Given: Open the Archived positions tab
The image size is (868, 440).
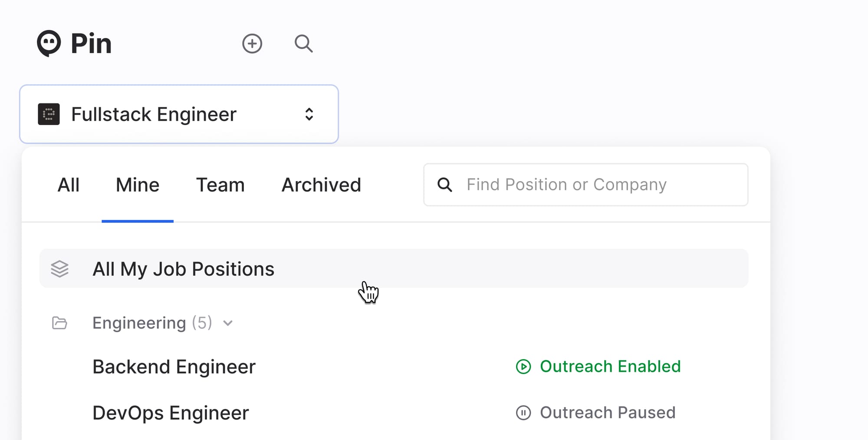Looking at the screenshot, I should (321, 185).
